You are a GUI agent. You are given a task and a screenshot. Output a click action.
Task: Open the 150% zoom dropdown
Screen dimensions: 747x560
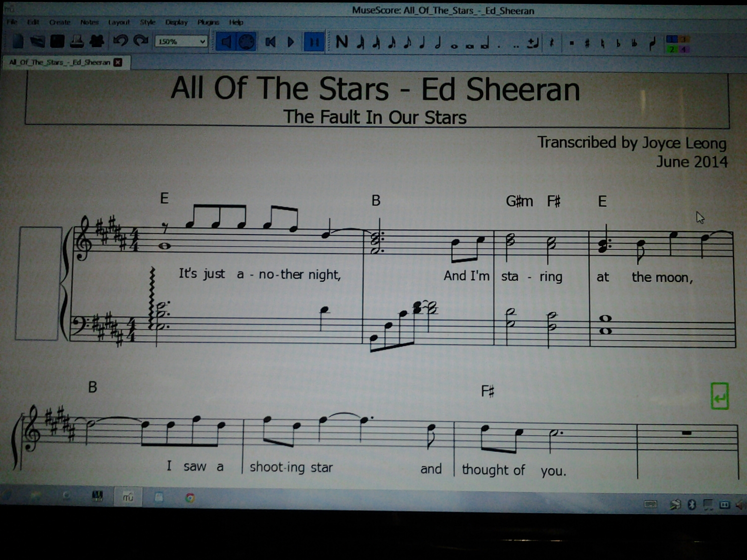tap(181, 41)
